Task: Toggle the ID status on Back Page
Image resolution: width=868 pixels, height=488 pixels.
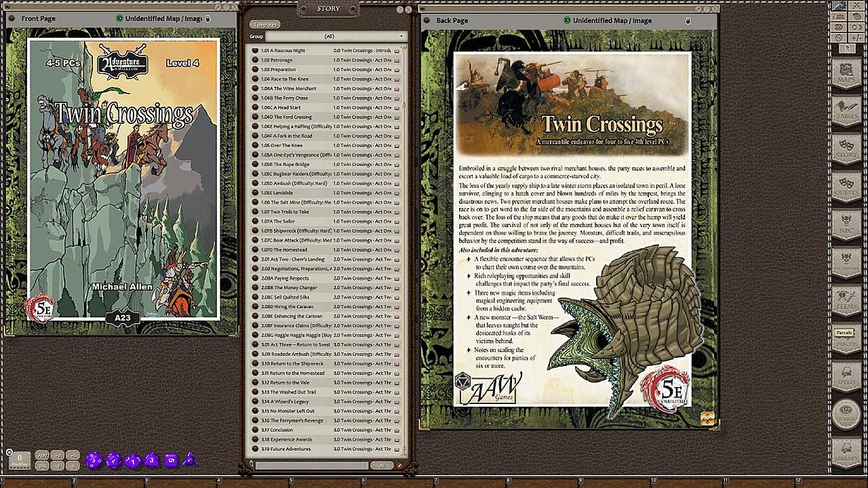Action: (568, 20)
